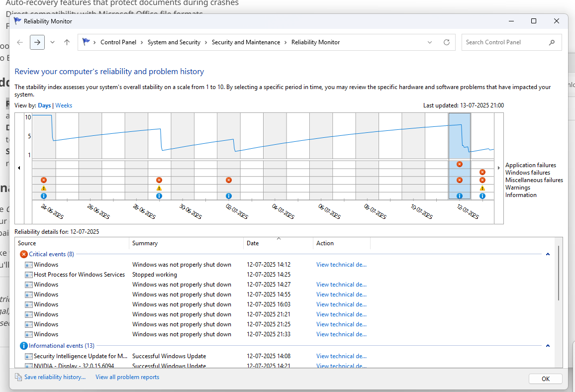The height and width of the screenshot is (392, 575).
Task: Click miscellaneous failure icon on 24-06-2025
Action: coord(44,180)
